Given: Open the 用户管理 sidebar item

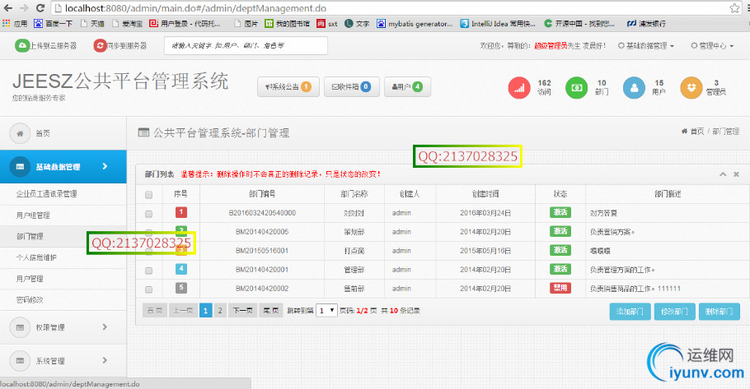Looking at the screenshot, I should coord(30,278).
